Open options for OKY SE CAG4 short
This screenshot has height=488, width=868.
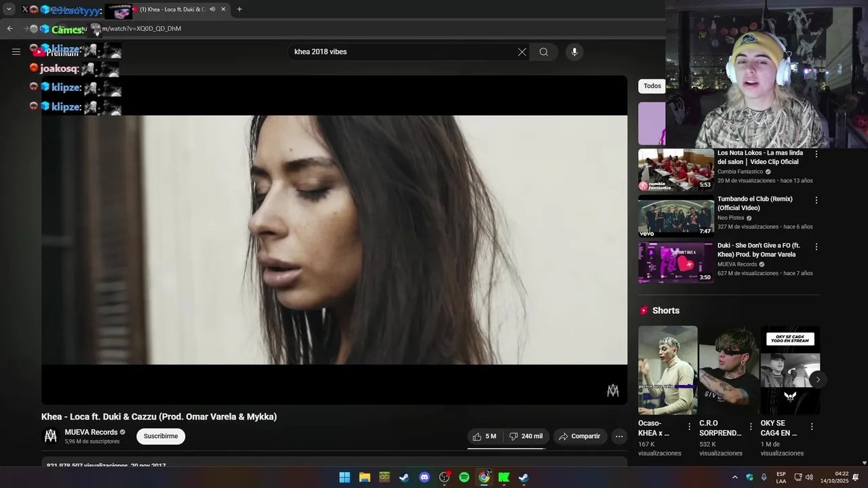click(x=812, y=427)
